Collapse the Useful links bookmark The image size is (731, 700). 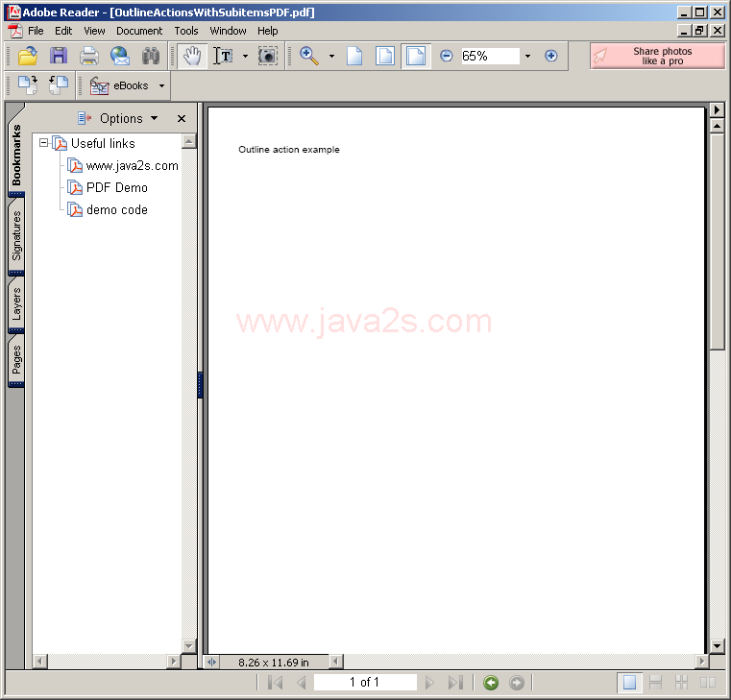click(x=44, y=143)
